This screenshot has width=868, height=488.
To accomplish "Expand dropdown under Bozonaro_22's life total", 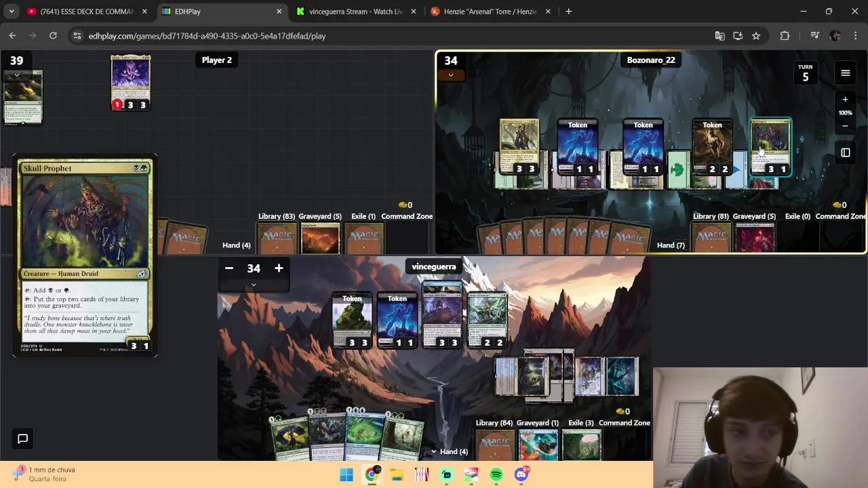I will coord(450,75).
